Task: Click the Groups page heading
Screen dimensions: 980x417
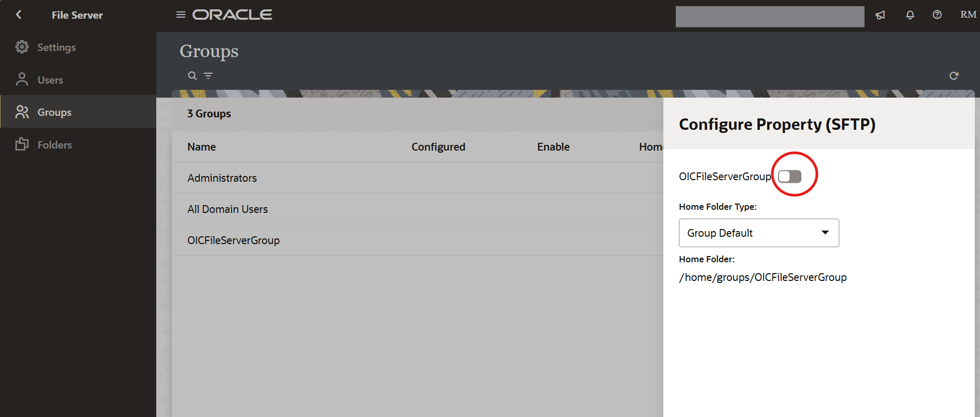Action: tap(209, 51)
